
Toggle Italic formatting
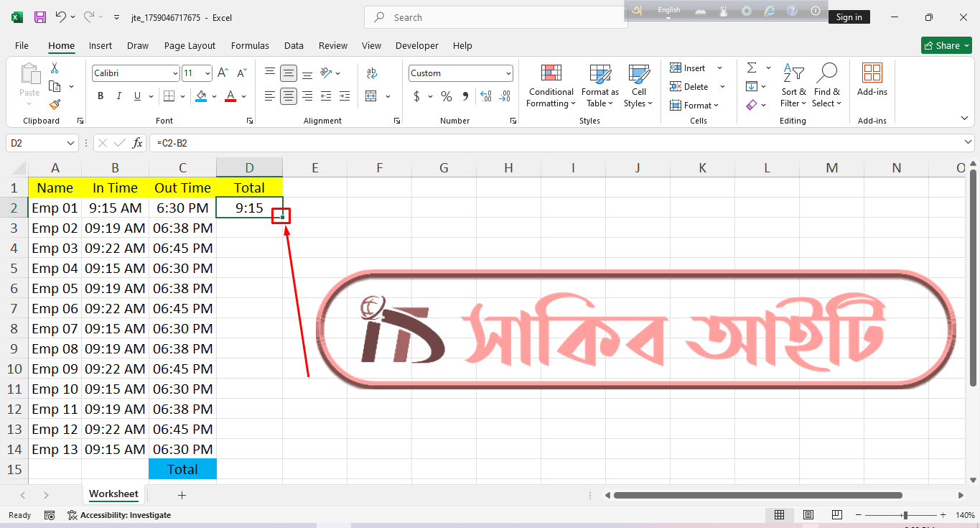coord(118,96)
